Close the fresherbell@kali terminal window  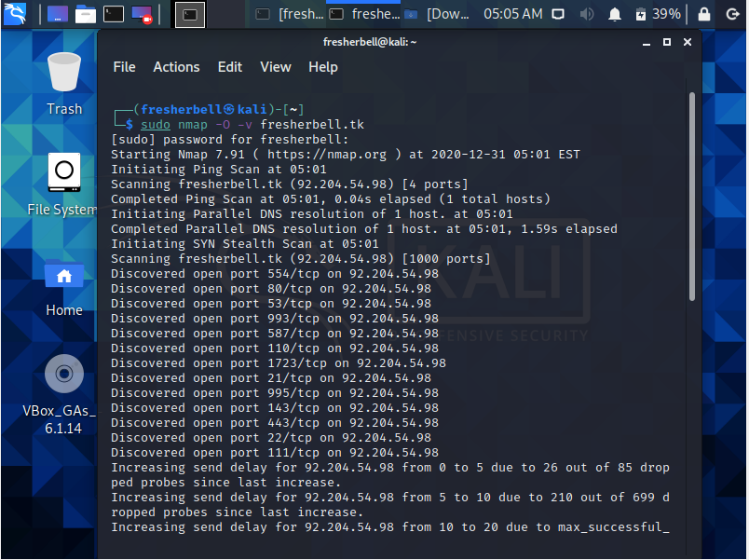click(688, 42)
